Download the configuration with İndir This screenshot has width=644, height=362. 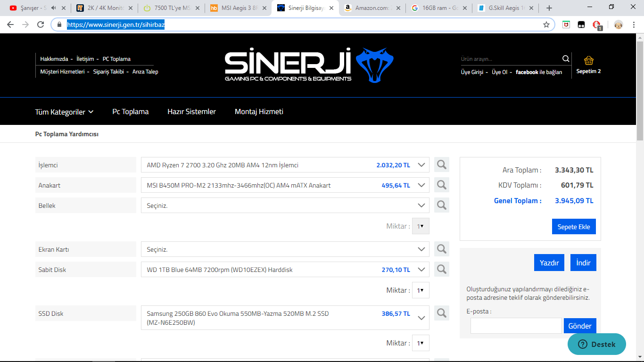pos(583,263)
